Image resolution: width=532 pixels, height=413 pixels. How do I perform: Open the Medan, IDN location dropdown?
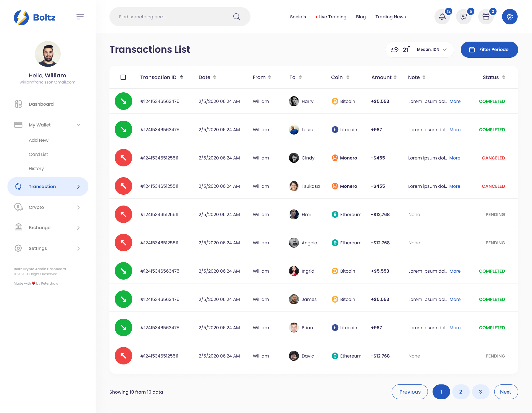(431, 49)
